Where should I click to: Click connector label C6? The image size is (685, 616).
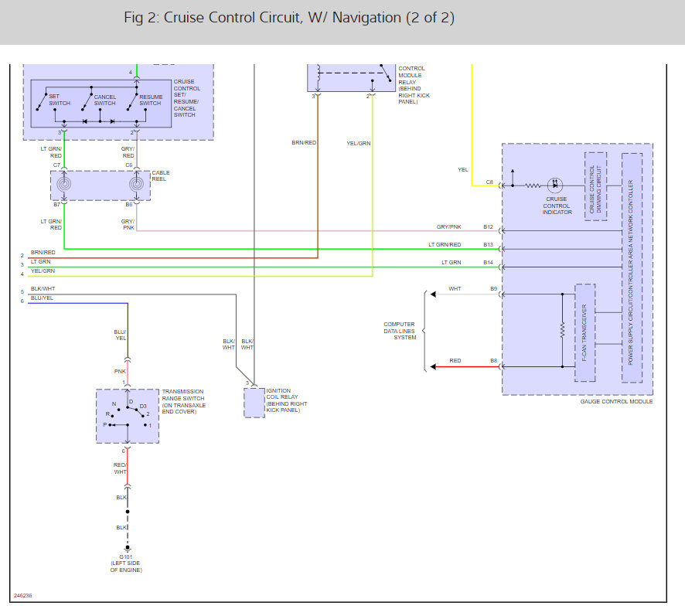129,165
